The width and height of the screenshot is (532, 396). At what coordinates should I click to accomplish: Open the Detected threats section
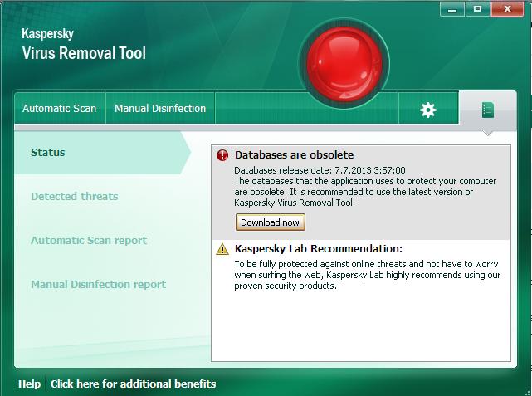(x=75, y=196)
